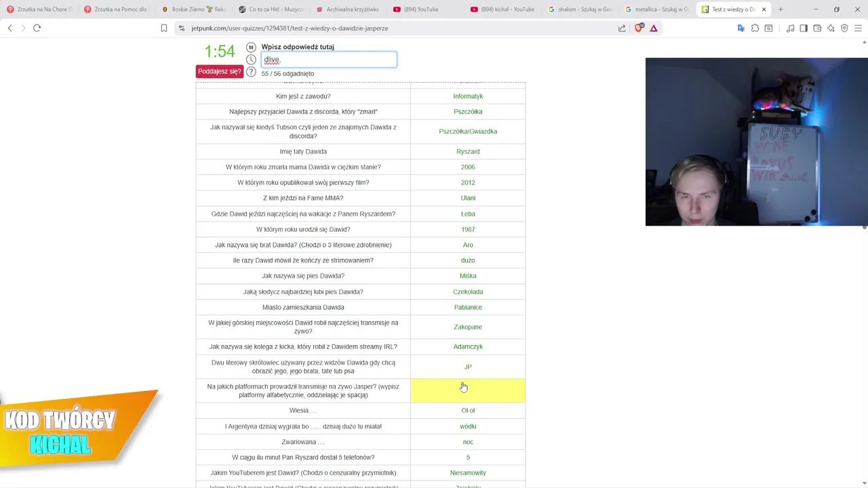Image resolution: width=868 pixels, height=488 pixels.
Task: Click the answer 'Pabianice'
Action: (x=468, y=307)
